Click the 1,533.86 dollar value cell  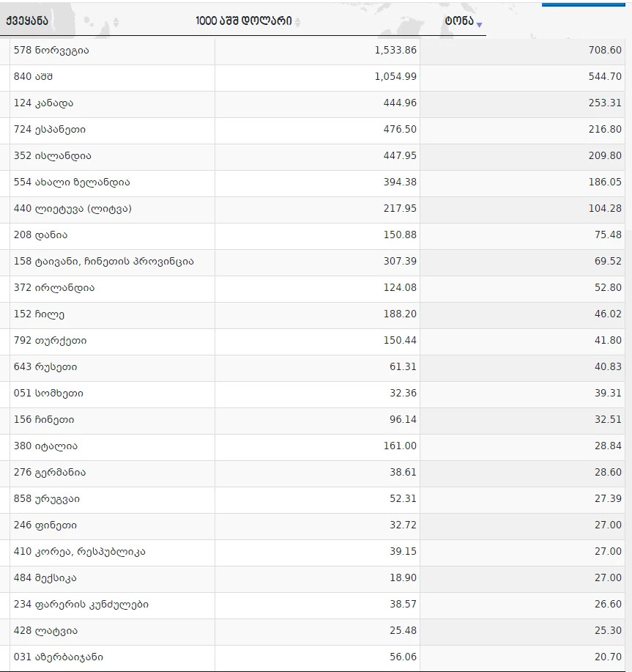394,51
